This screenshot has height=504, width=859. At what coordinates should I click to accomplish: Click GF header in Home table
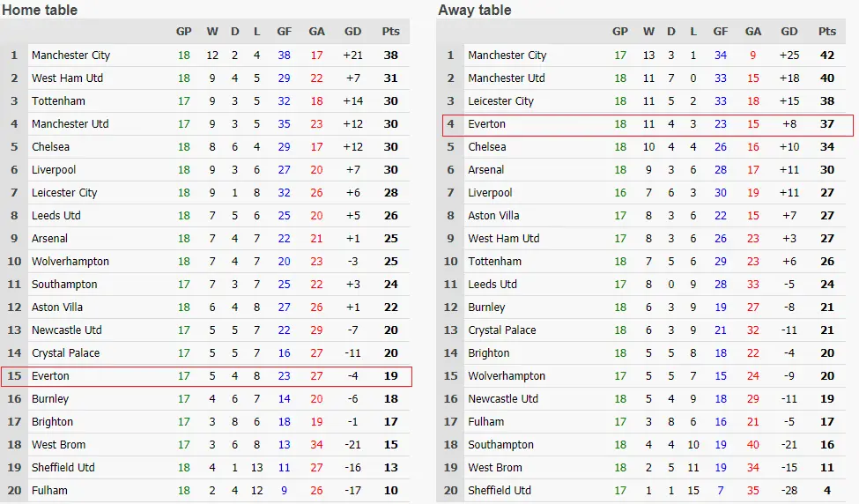[x=284, y=32]
